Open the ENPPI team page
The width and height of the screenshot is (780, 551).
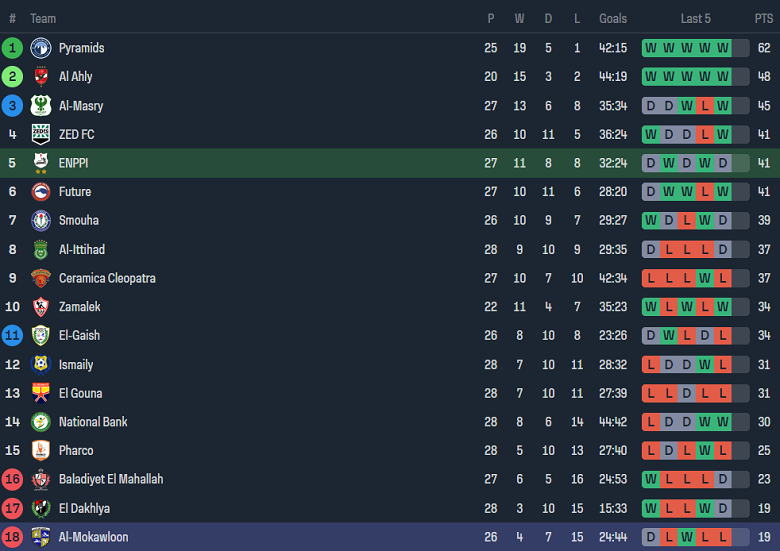(x=75, y=163)
